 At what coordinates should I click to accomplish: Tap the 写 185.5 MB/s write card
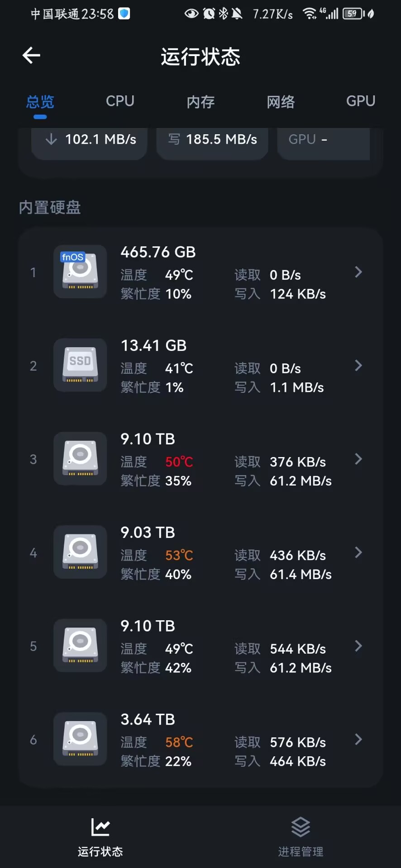pyautogui.click(x=212, y=143)
